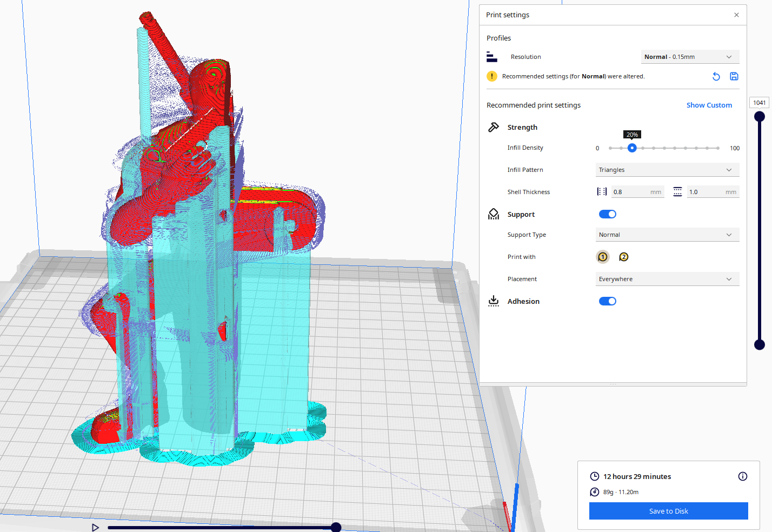The image size is (772, 532).
Task: Click the clock icon next to print duration
Action: [x=594, y=476]
